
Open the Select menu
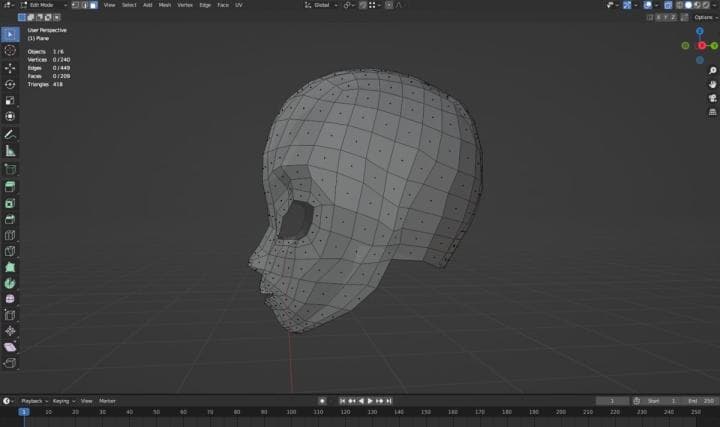pyautogui.click(x=129, y=5)
